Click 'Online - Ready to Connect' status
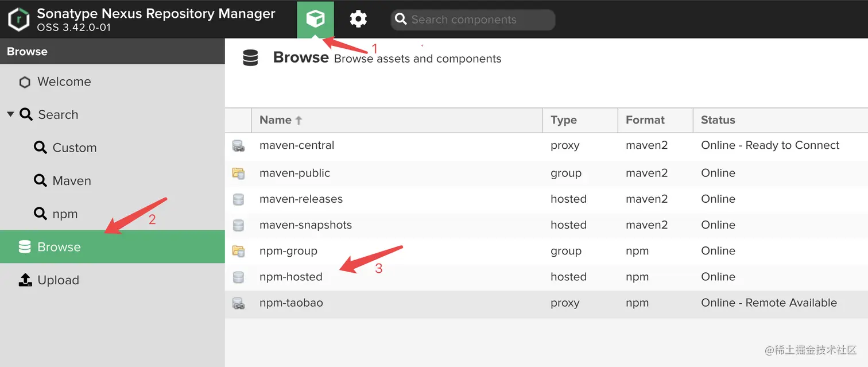 [770, 145]
